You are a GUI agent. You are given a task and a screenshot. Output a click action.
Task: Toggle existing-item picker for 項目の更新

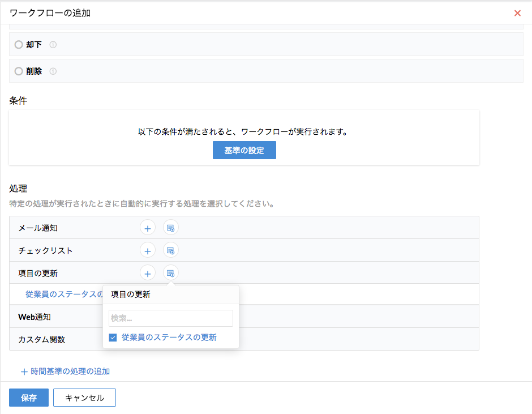[x=170, y=273]
